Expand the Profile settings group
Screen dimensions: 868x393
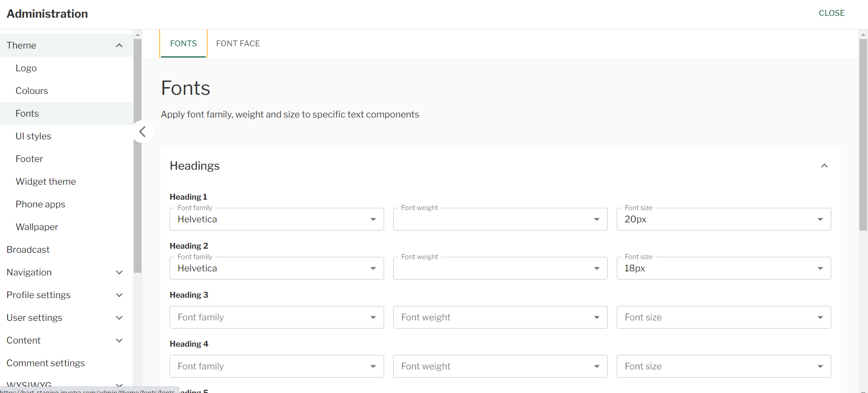[119, 295]
